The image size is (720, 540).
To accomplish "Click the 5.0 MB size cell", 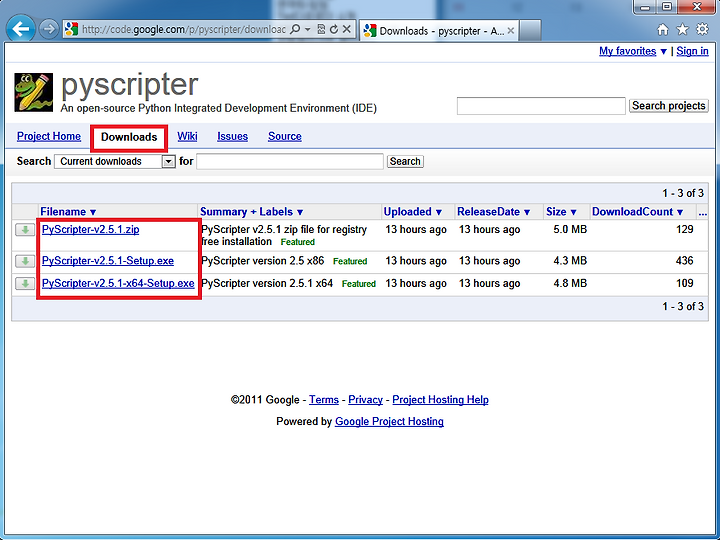I will 570,230.
